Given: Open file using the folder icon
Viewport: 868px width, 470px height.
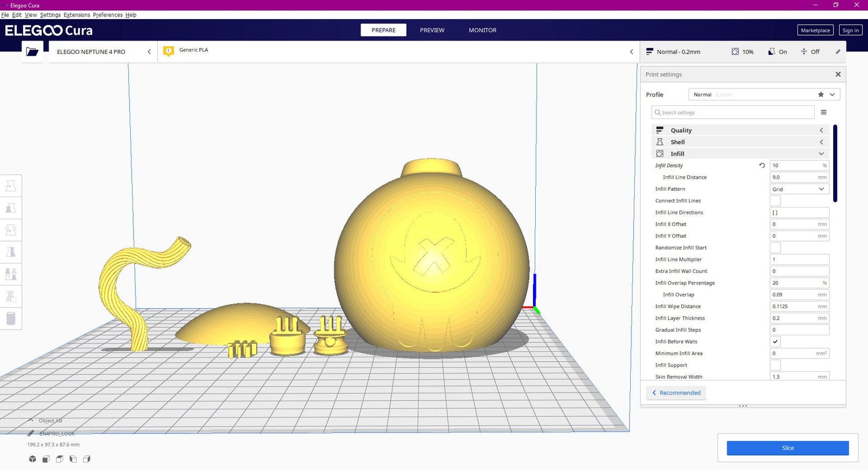Looking at the screenshot, I should click(32, 52).
